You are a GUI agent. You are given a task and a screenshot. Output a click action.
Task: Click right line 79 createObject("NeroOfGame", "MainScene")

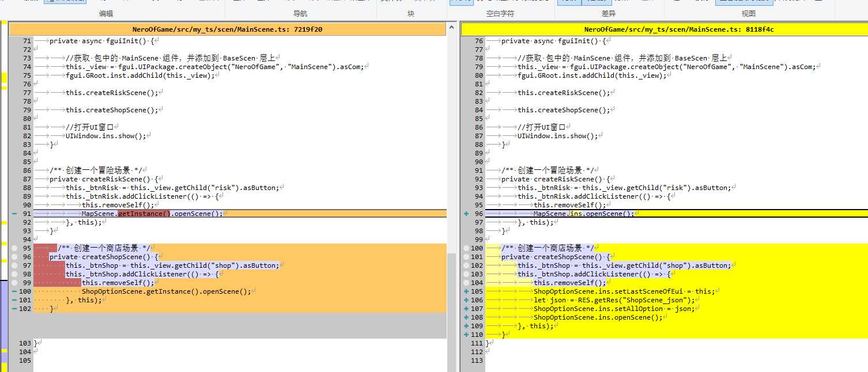coord(667,67)
